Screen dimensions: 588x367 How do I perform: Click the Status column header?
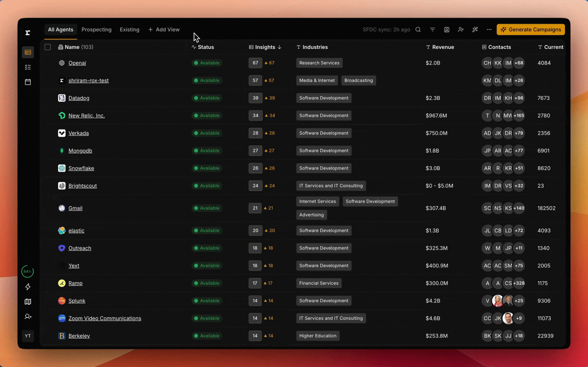click(205, 47)
